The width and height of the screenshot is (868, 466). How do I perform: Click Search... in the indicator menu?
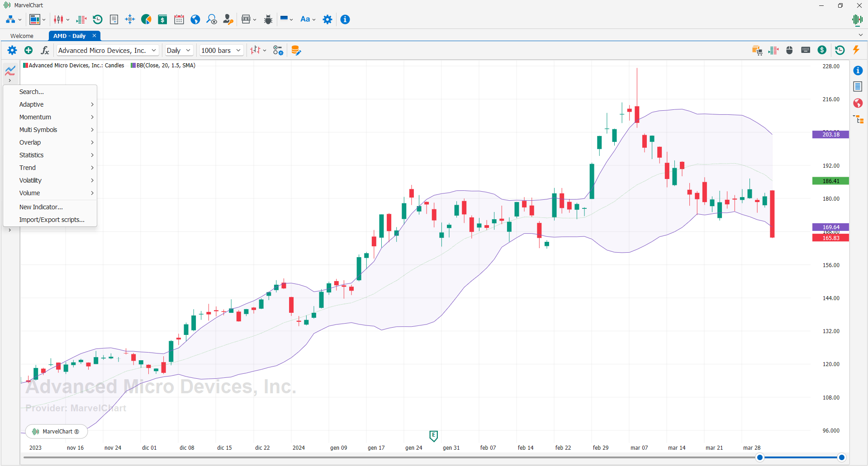(50, 92)
